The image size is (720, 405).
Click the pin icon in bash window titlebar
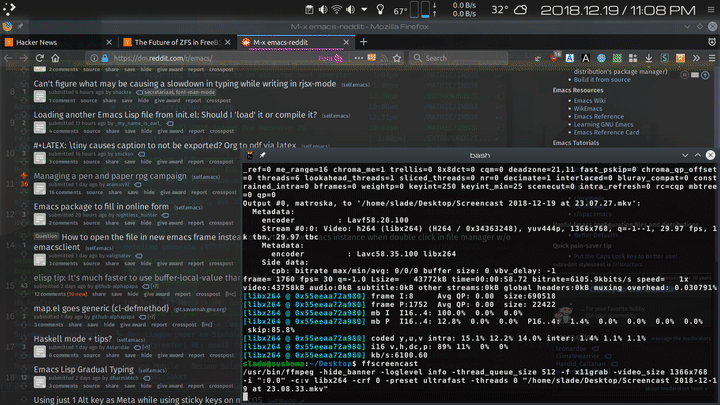(x=263, y=155)
